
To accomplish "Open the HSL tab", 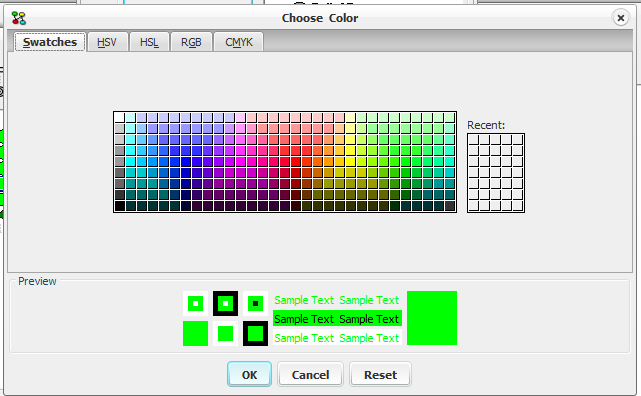I will [149, 42].
